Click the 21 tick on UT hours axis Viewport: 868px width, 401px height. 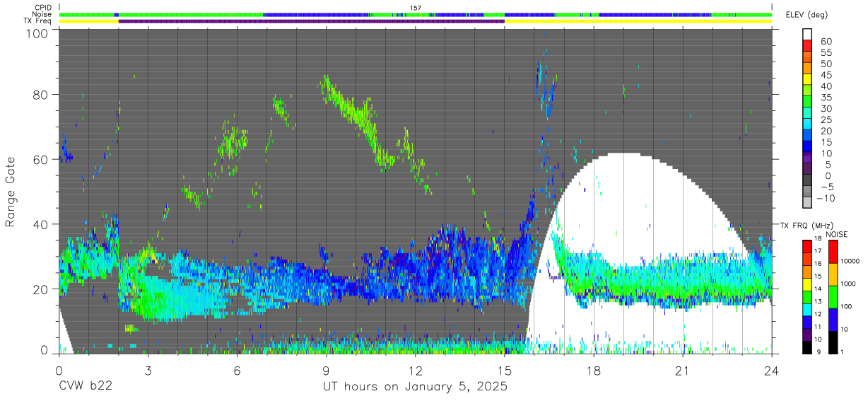(x=682, y=371)
